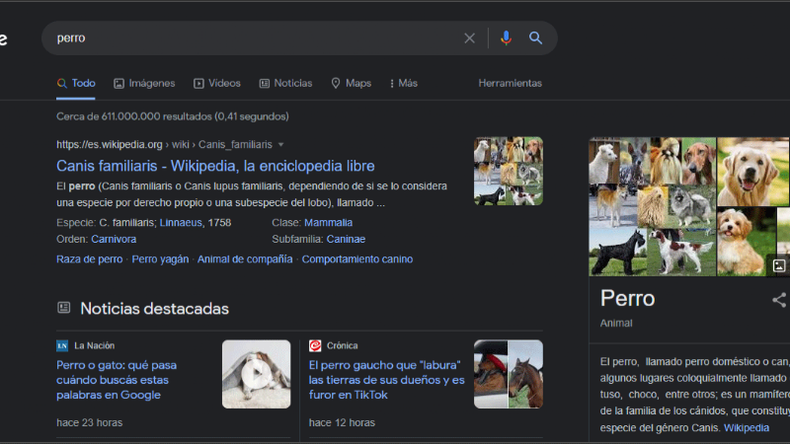Switch to the Maps tab

351,83
